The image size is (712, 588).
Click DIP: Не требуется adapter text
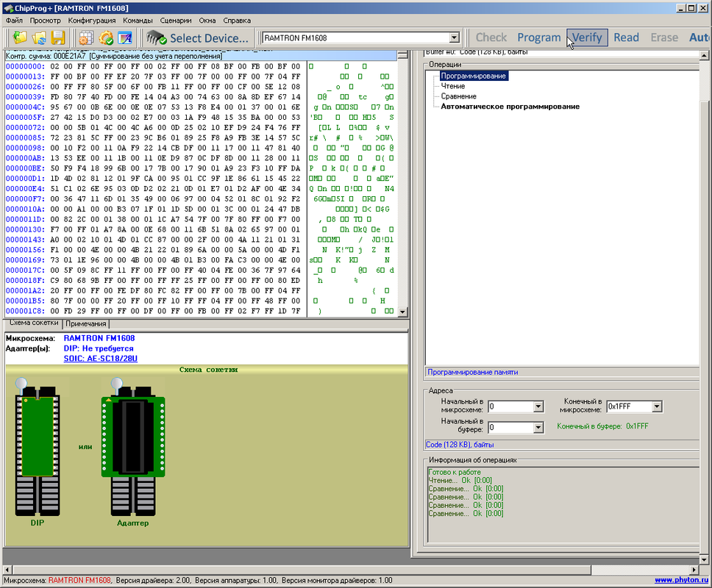tap(99, 348)
